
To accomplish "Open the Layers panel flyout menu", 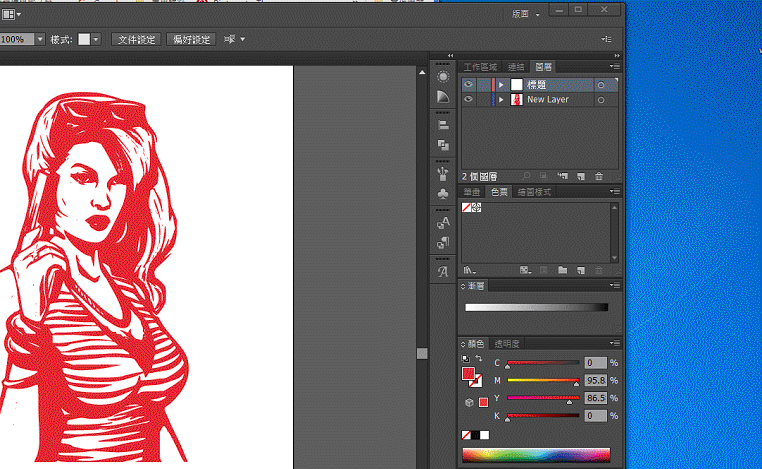I will pos(615,66).
